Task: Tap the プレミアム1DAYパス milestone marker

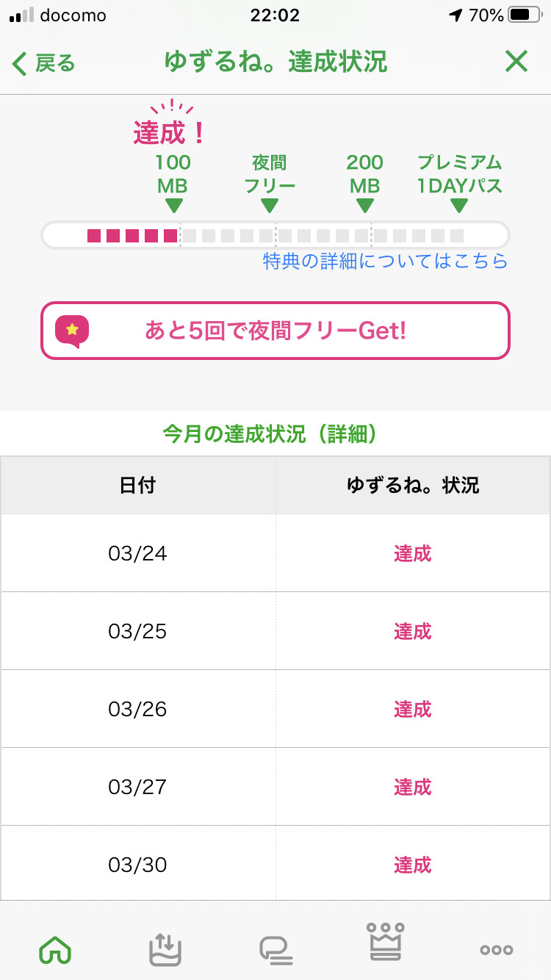Action: pyautogui.click(x=459, y=184)
